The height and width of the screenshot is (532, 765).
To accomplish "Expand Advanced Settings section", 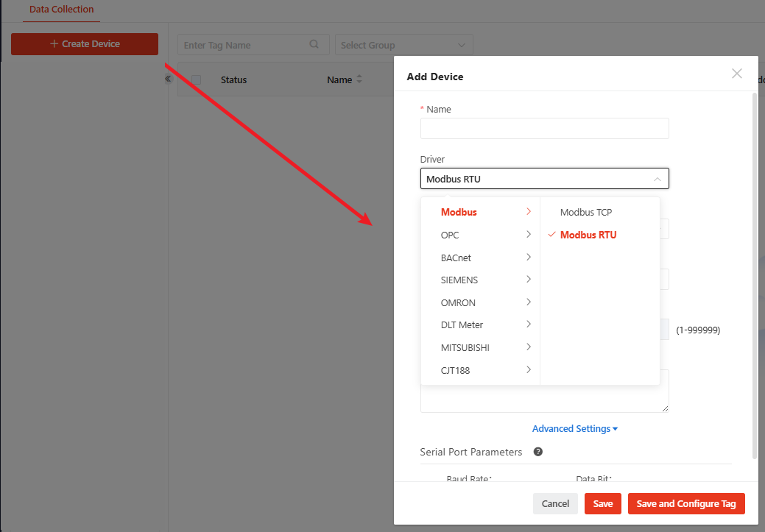I will pos(574,428).
